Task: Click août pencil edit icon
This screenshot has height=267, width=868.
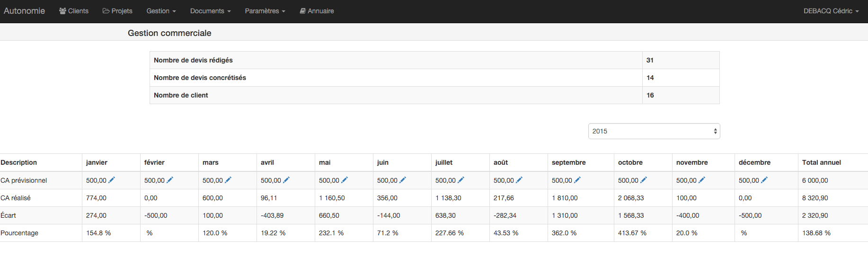Action: [x=519, y=180]
